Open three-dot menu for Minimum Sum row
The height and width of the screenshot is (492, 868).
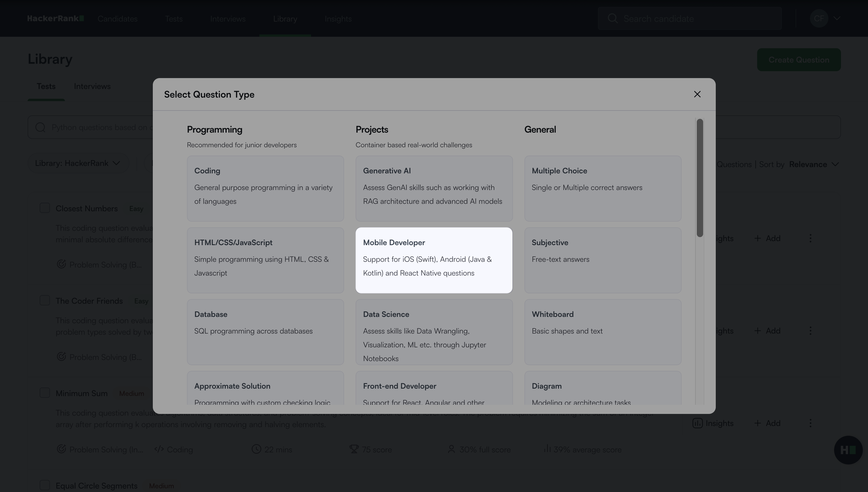810,423
